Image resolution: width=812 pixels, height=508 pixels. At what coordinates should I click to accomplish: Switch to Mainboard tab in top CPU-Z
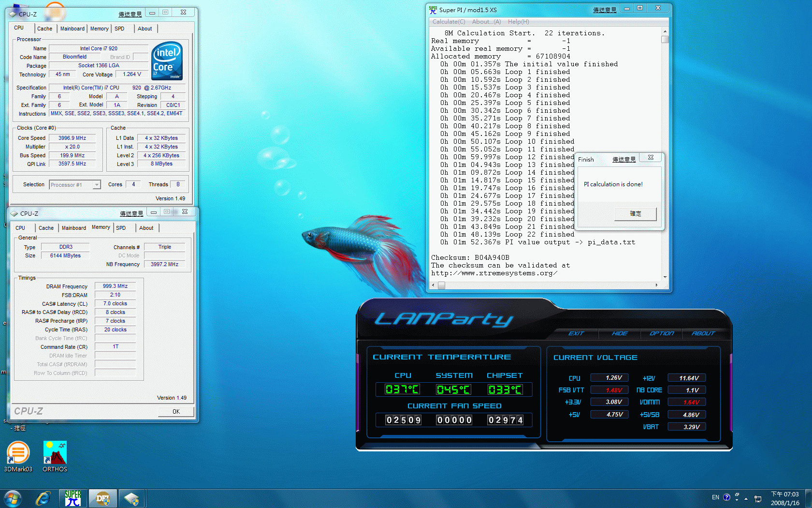(x=72, y=29)
